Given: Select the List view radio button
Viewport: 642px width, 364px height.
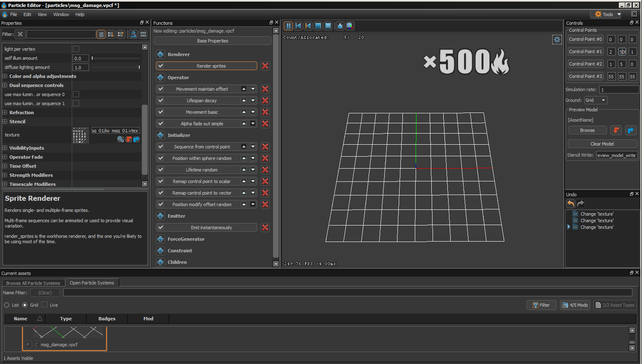Looking at the screenshot, I should pos(7,305).
